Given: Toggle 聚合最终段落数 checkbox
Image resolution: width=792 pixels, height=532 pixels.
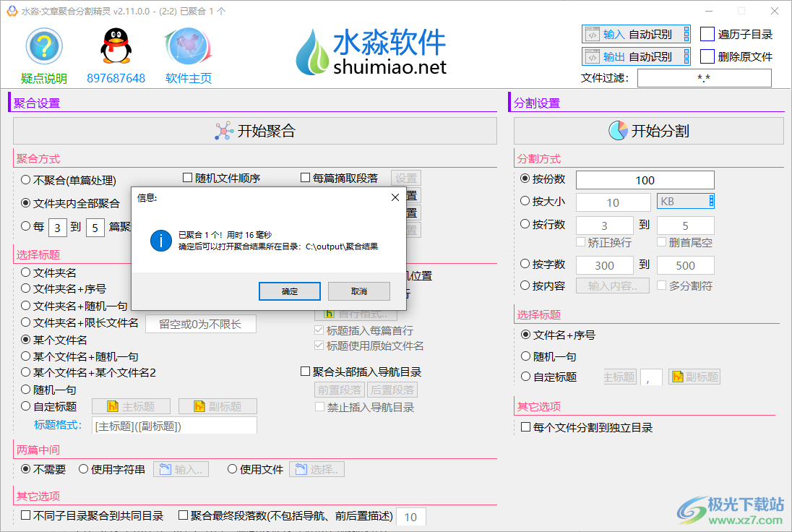Looking at the screenshot, I should click(184, 515).
